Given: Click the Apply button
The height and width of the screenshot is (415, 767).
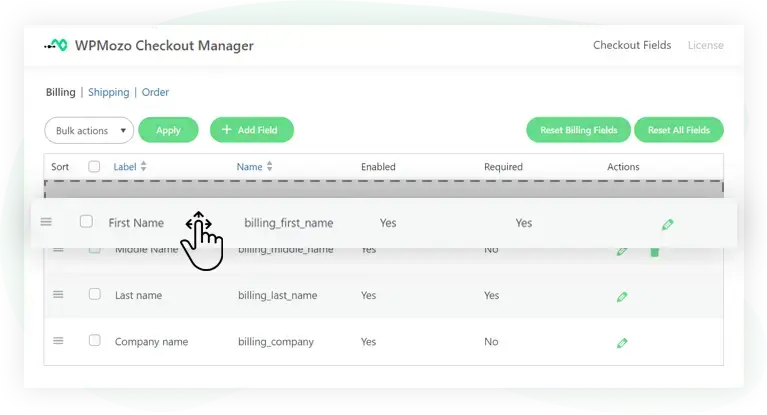Looking at the screenshot, I should 168,130.
